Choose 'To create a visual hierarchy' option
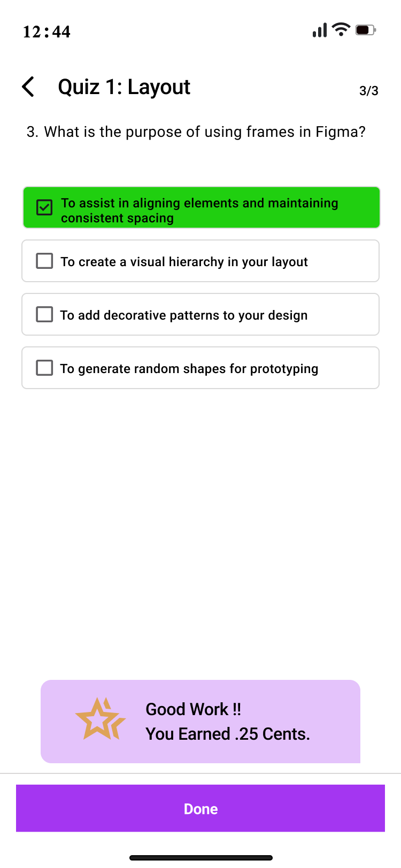The height and width of the screenshot is (868, 401). coord(200,261)
